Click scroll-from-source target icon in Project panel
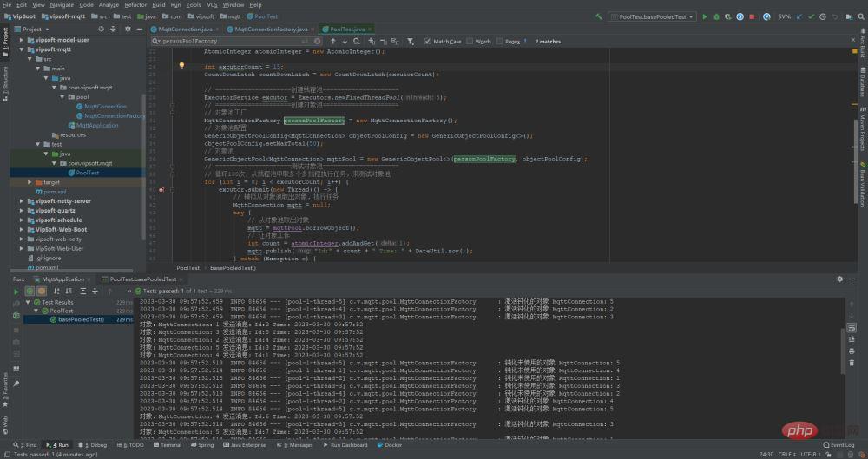 click(x=101, y=29)
